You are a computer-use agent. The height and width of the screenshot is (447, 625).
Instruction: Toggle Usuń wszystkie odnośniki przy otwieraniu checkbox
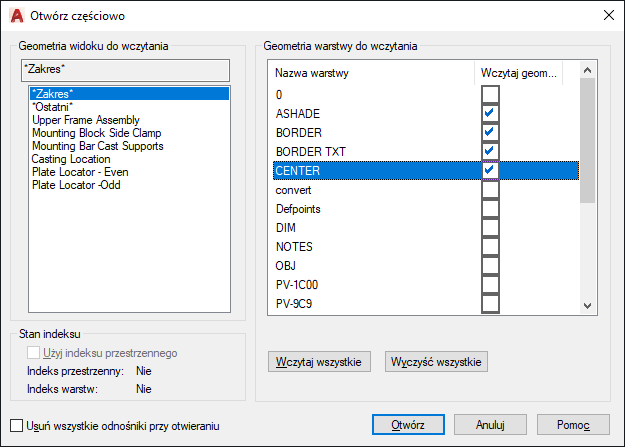coord(15,424)
